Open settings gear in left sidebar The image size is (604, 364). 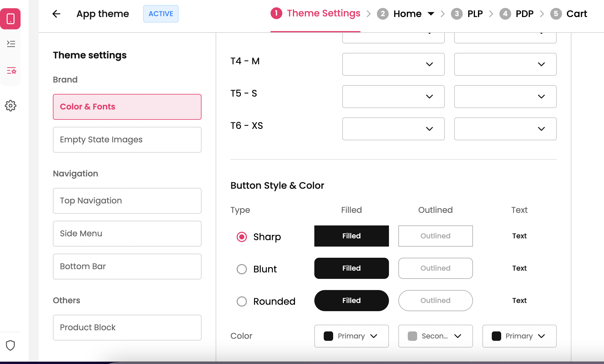coord(11,106)
